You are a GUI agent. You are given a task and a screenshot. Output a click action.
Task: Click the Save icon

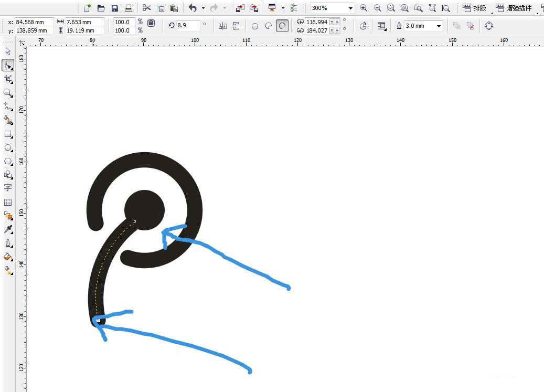point(114,8)
